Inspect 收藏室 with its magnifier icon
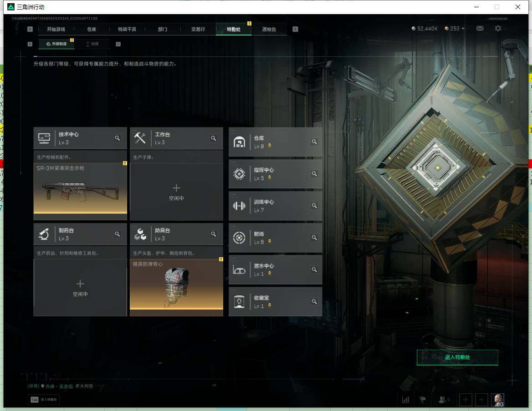Viewport: 532px width, 411px height. click(315, 301)
